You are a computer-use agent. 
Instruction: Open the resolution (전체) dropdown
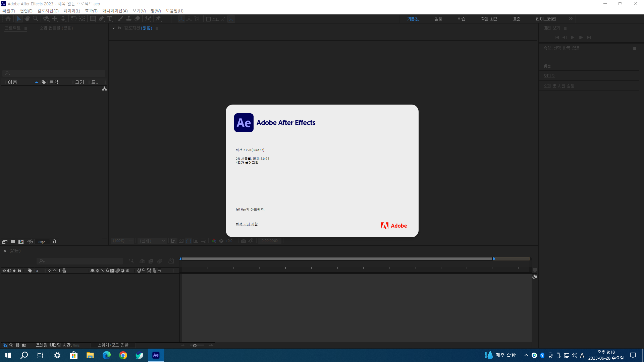click(153, 241)
